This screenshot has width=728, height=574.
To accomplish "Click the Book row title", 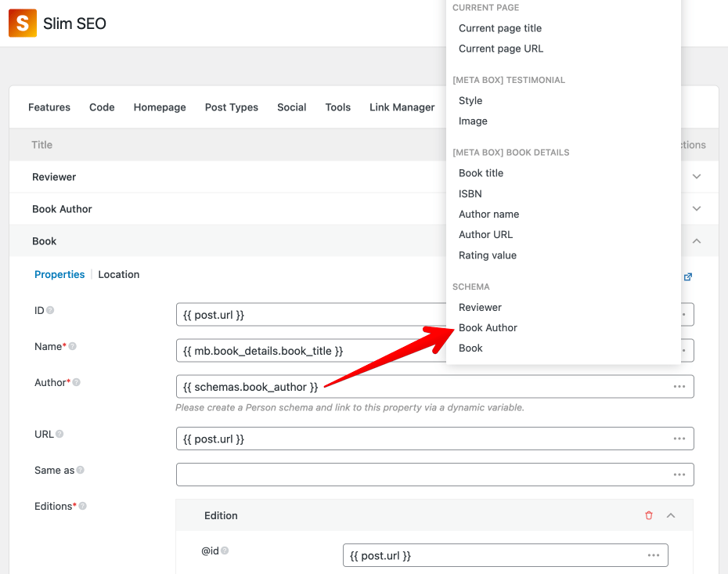I will pyautogui.click(x=44, y=241).
